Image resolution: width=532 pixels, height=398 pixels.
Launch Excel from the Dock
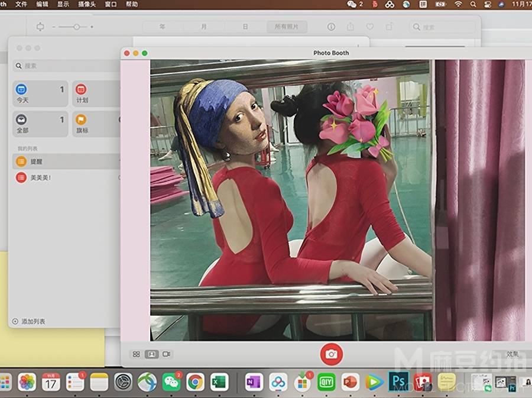pos(219,383)
